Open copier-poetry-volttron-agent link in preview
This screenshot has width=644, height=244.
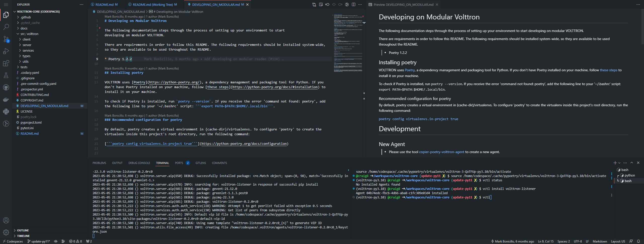click(x=441, y=152)
